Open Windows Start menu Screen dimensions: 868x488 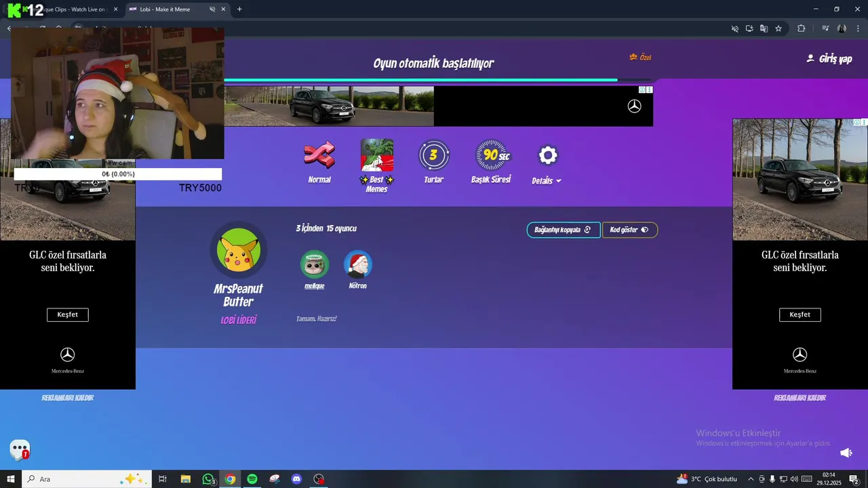[x=11, y=479]
